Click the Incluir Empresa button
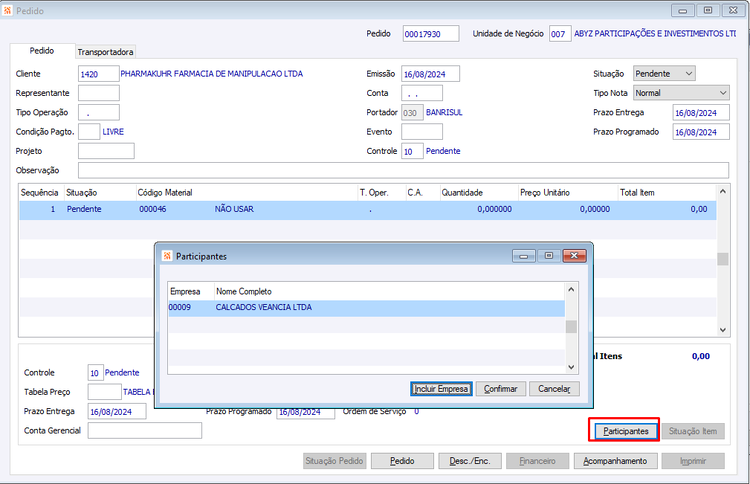 click(x=441, y=389)
